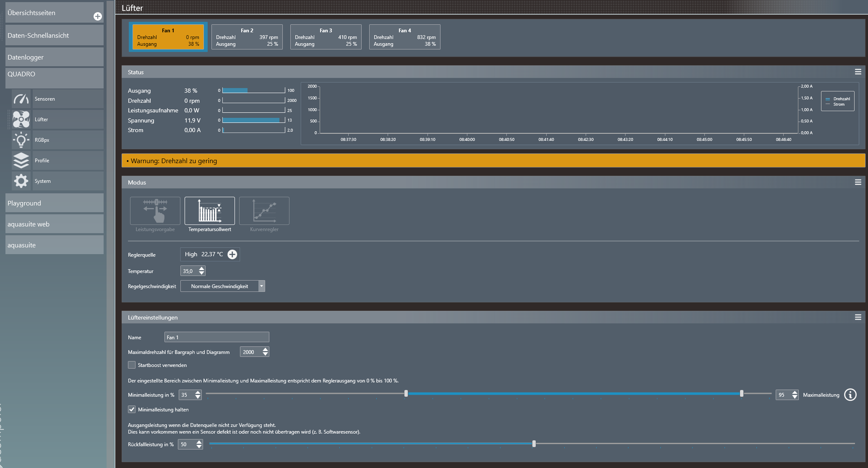Select the Profile layers icon

tap(21, 161)
